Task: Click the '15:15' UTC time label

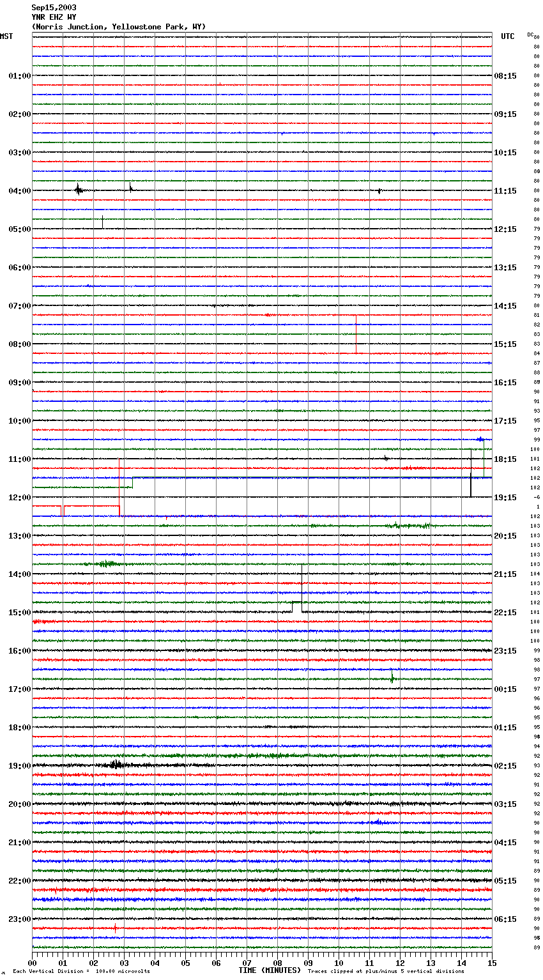Action: [505, 344]
